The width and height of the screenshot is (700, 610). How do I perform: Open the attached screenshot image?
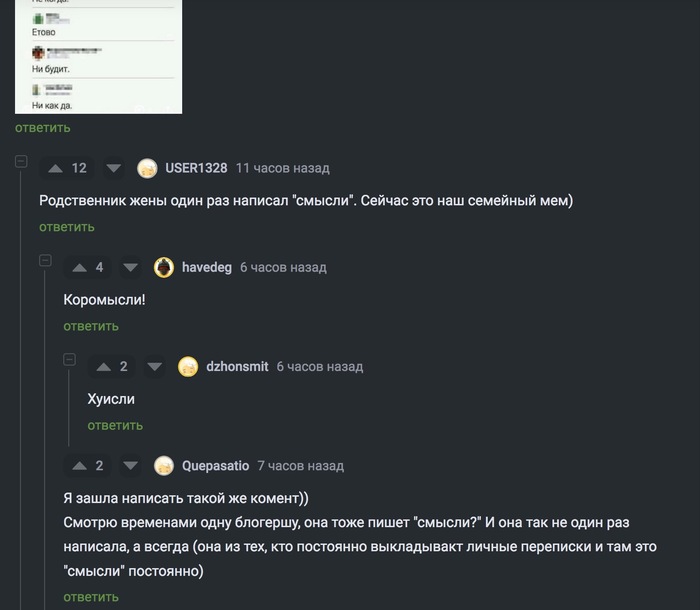98,56
